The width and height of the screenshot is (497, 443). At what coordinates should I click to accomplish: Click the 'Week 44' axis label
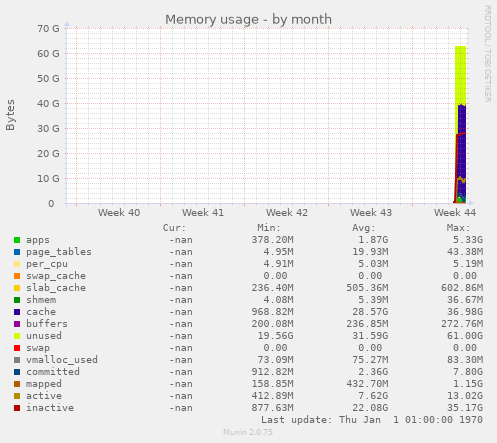pos(455,213)
